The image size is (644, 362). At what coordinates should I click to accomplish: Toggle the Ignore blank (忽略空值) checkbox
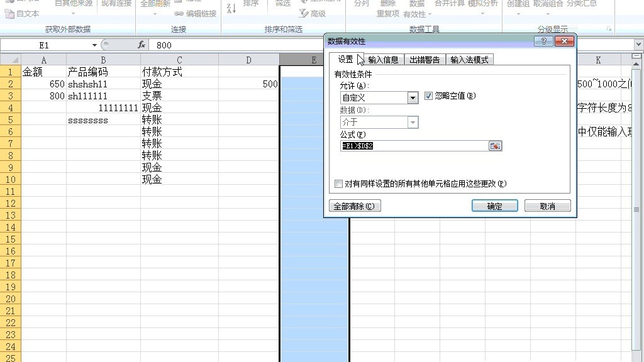point(428,96)
